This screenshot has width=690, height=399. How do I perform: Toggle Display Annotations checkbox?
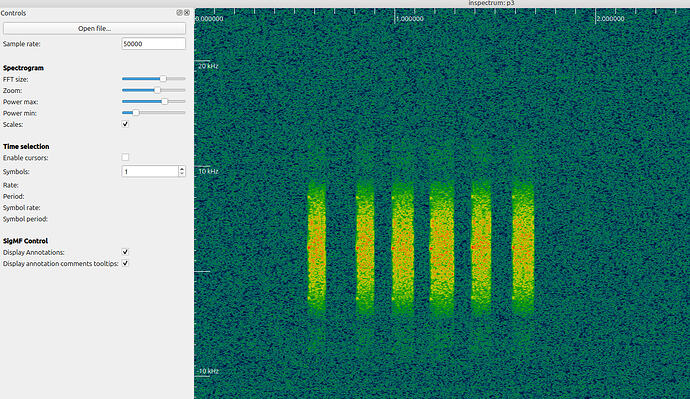(x=125, y=252)
